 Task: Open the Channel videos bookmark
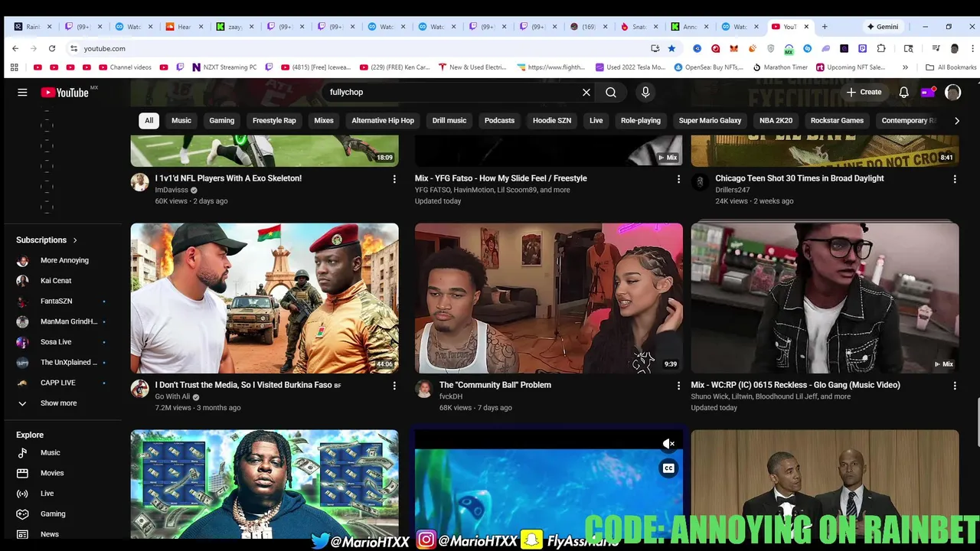[124, 67]
